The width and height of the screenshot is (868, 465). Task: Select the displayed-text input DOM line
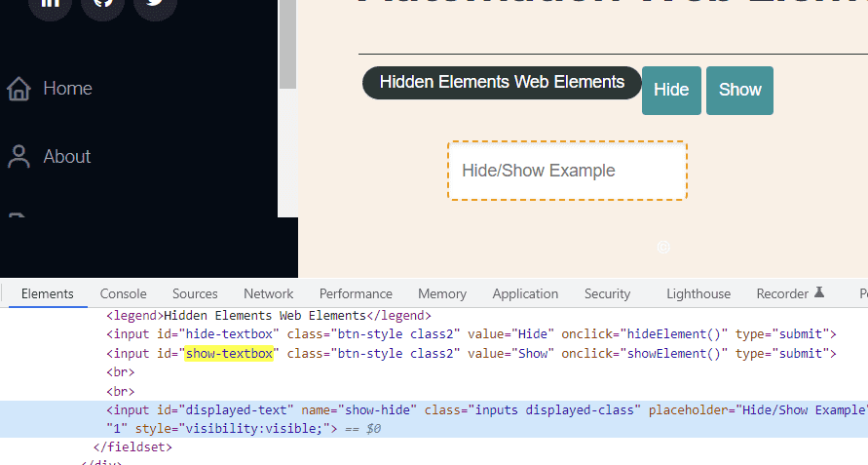point(434,419)
